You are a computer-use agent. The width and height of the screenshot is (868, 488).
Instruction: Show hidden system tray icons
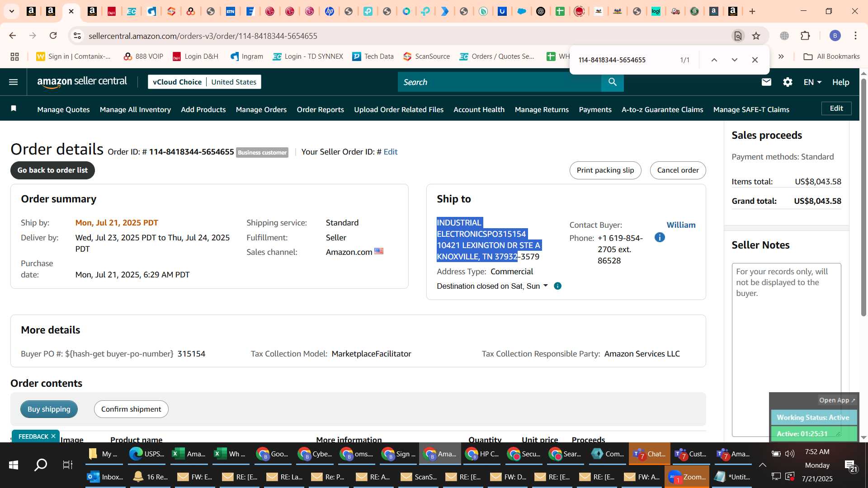point(763,465)
